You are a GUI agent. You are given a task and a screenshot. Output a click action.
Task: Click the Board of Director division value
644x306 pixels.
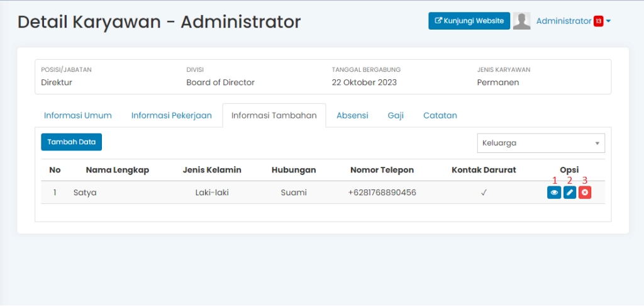pyautogui.click(x=221, y=82)
